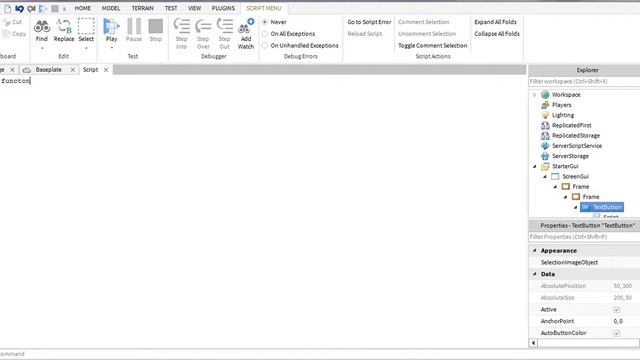
Task: Toggle the AutoButtonColor property checkbox
Action: pos(617,333)
